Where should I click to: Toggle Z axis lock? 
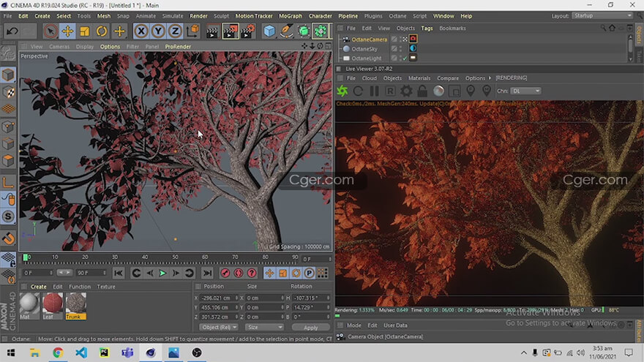pyautogui.click(x=176, y=31)
